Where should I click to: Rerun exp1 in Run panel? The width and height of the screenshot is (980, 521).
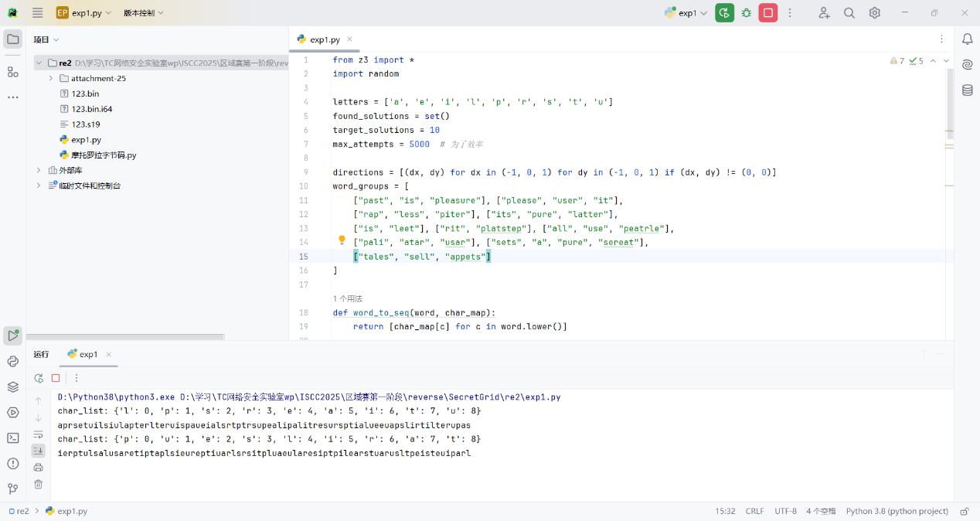coord(39,378)
